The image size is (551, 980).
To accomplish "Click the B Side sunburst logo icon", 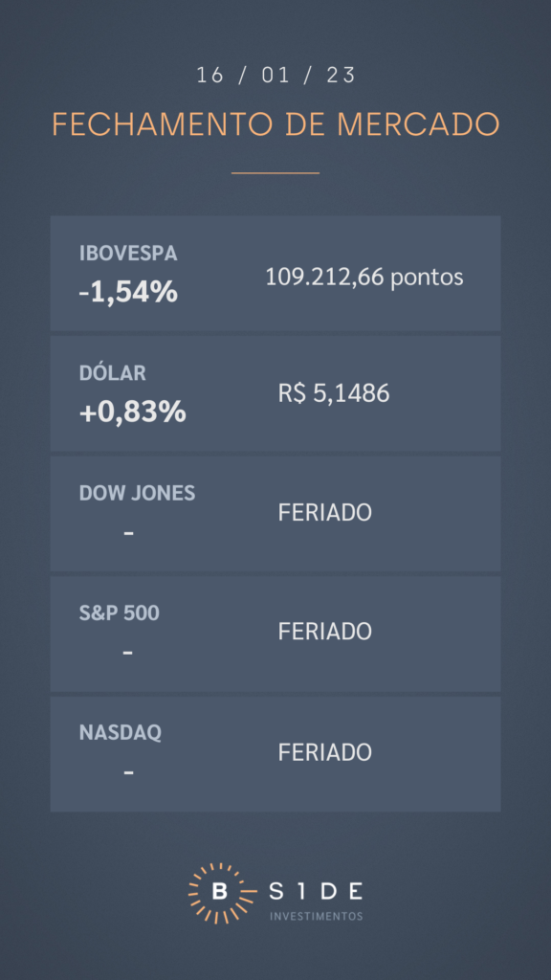I will coord(221,893).
